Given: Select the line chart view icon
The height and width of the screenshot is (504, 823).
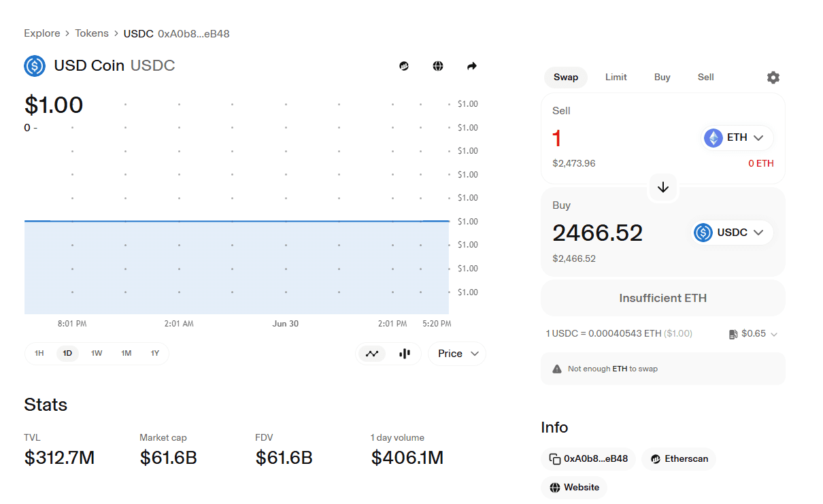Looking at the screenshot, I should point(372,354).
